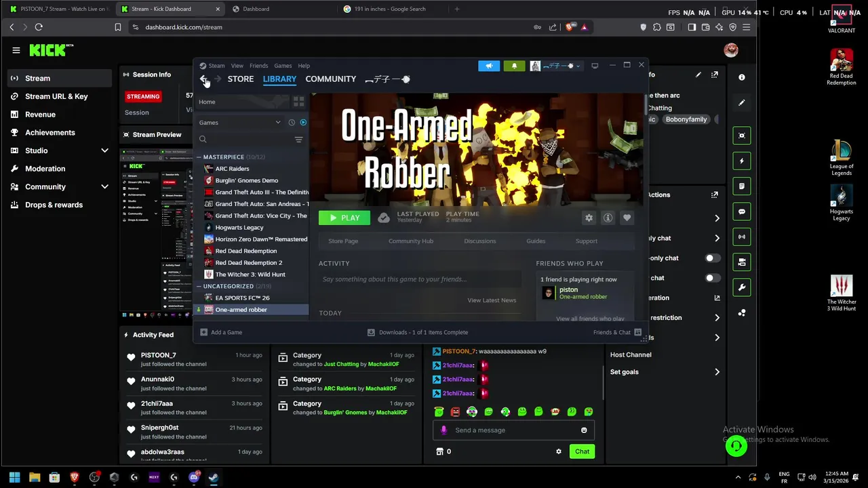Select Hogwarts Legacy in Steam library
This screenshot has height=488, width=868.
pyautogui.click(x=239, y=228)
